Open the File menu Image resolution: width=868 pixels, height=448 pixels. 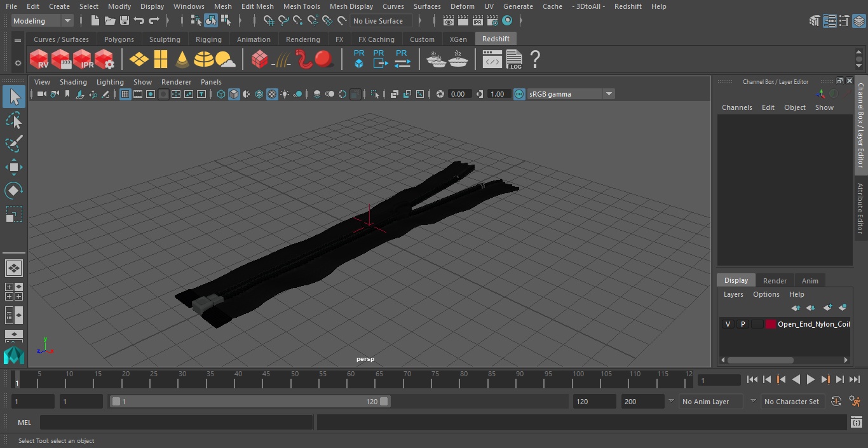(x=11, y=6)
